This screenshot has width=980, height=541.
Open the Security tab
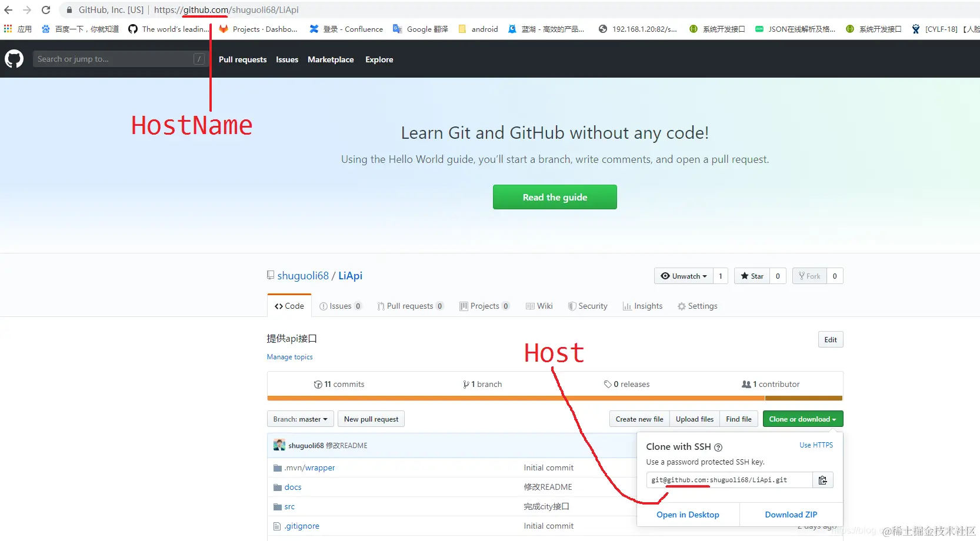tap(588, 306)
